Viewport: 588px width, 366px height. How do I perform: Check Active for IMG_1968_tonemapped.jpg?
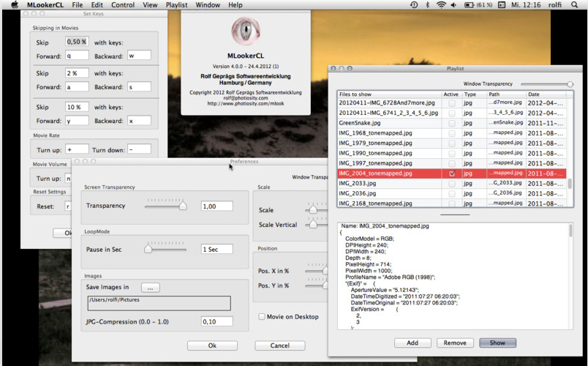pyautogui.click(x=452, y=133)
